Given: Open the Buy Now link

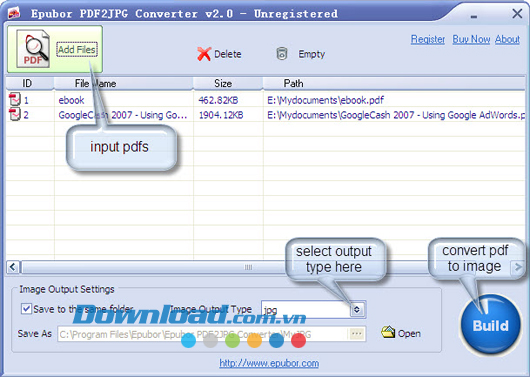Looking at the screenshot, I should [x=471, y=39].
